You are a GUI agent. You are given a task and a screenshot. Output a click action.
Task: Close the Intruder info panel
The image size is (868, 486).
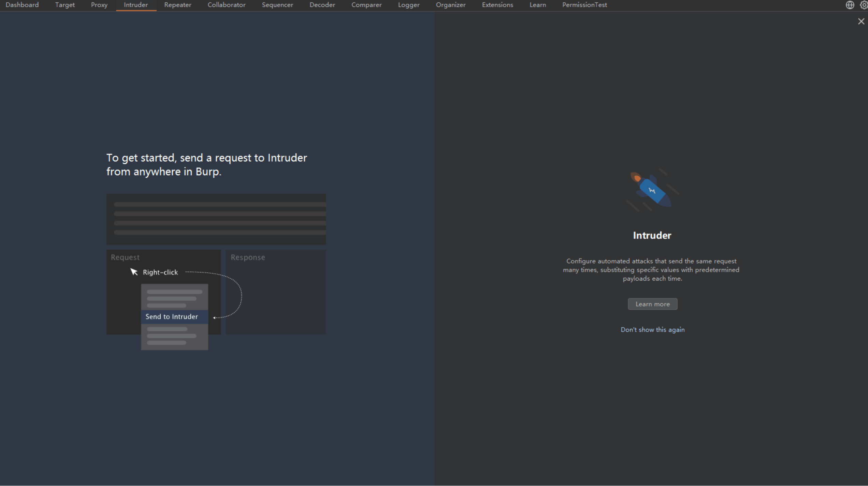861,21
